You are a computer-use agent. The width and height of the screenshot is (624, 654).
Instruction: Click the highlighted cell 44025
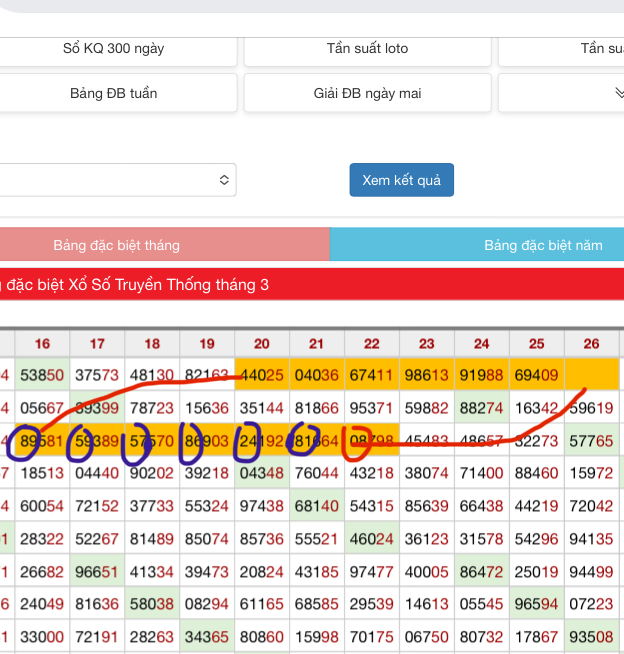tap(262, 375)
